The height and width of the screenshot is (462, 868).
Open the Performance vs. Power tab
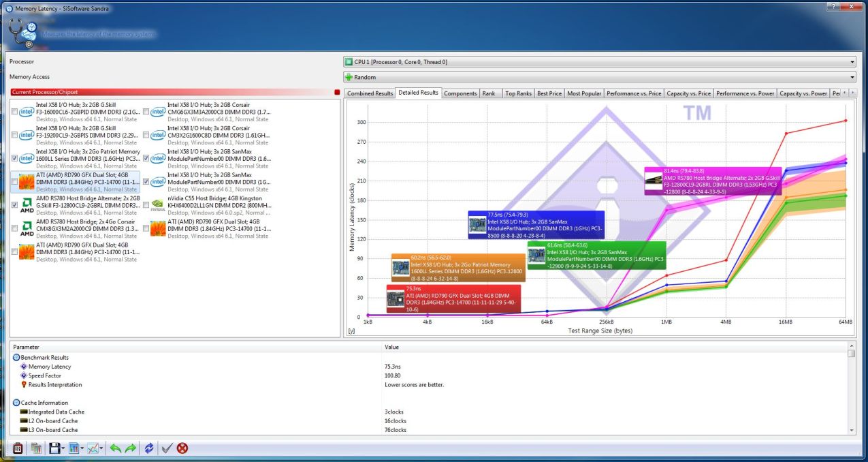745,93
